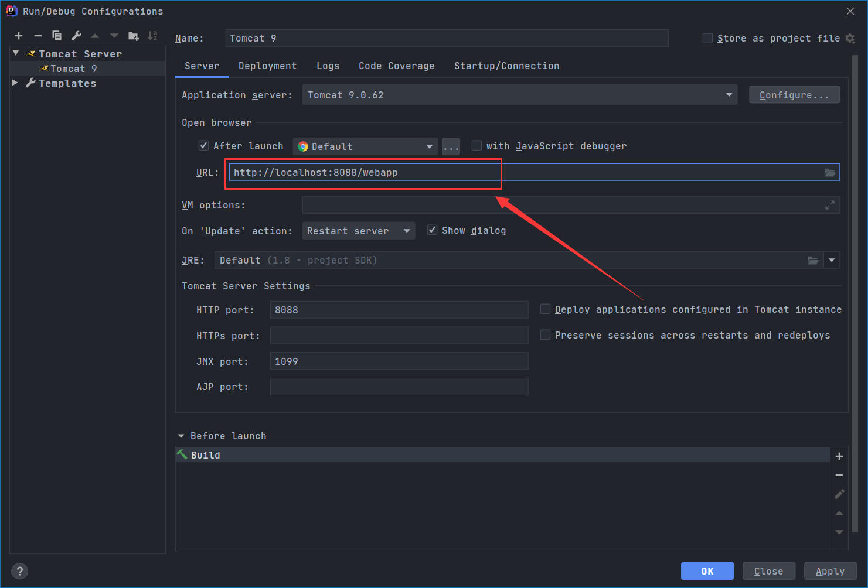868x588 pixels.
Task: Enable with JavaScript debugger checkbox
Action: click(476, 145)
